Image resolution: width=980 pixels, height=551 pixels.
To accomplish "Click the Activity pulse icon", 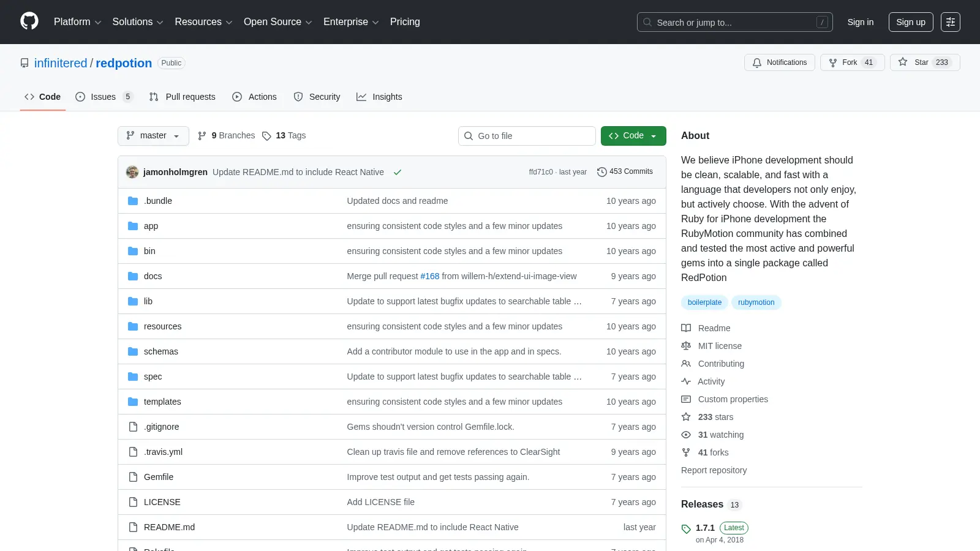I will coord(686,381).
